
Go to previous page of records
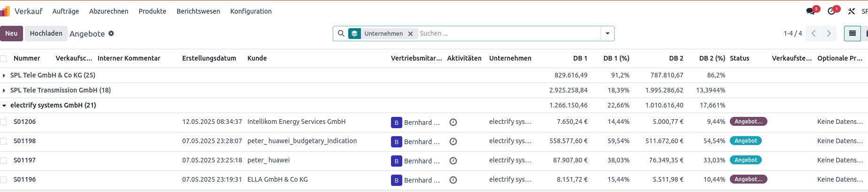813,33
